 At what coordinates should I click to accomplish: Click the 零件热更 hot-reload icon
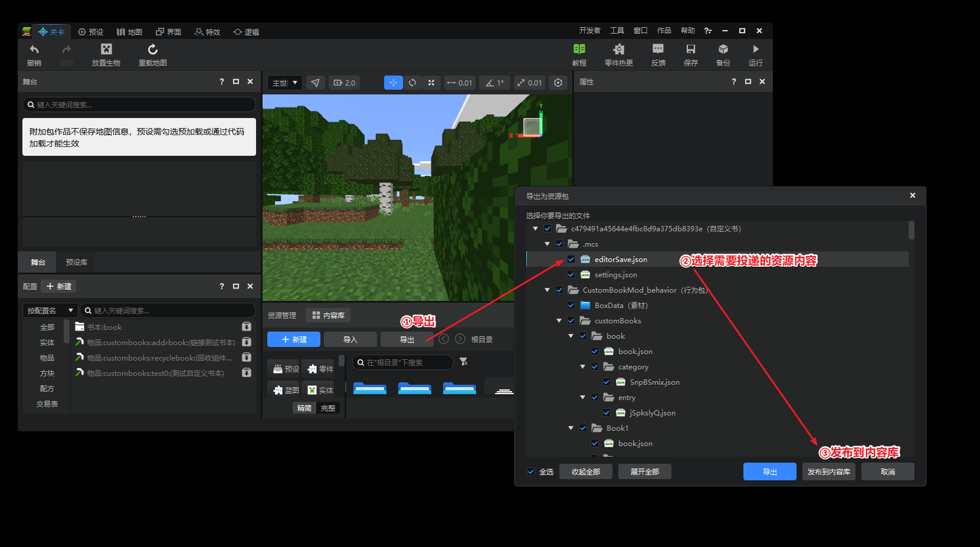click(619, 49)
